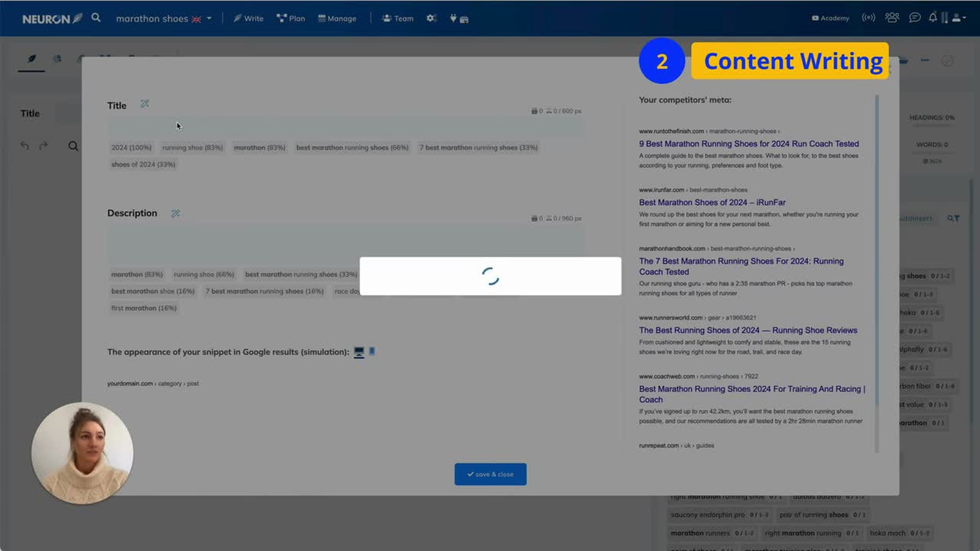Image resolution: width=980 pixels, height=551 pixels.
Task: Select the feather editor tab icon
Action: pyautogui.click(x=31, y=60)
